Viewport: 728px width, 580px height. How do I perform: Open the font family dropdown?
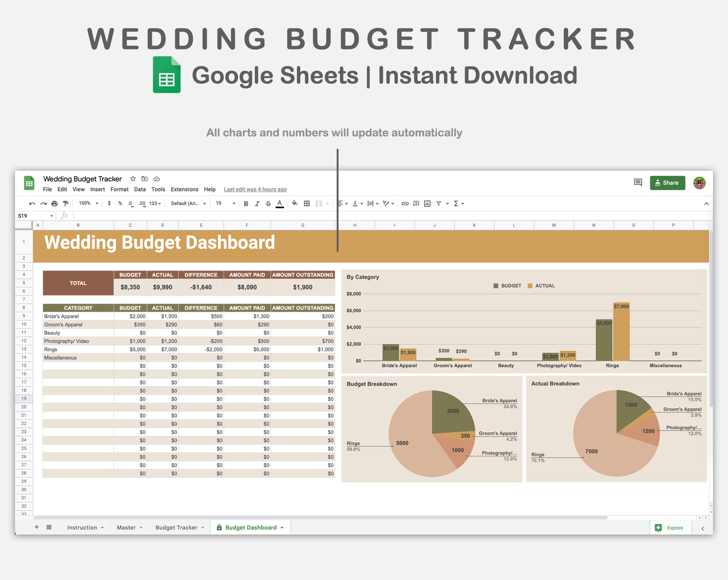point(187,203)
